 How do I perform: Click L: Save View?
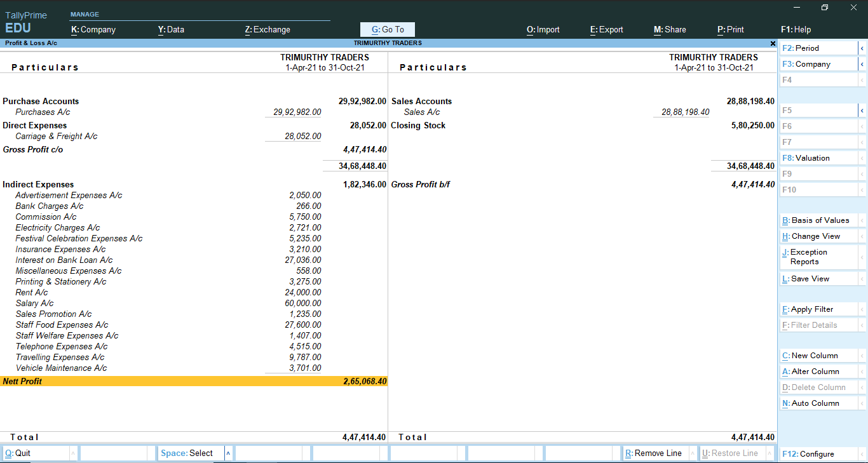pyautogui.click(x=818, y=279)
